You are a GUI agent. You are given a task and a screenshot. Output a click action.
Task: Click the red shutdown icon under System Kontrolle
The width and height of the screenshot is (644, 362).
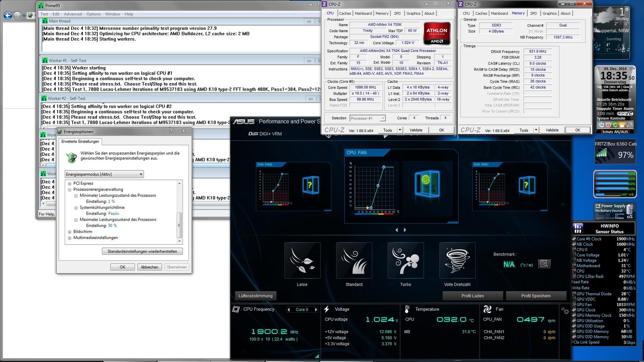pyautogui.click(x=608, y=125)
